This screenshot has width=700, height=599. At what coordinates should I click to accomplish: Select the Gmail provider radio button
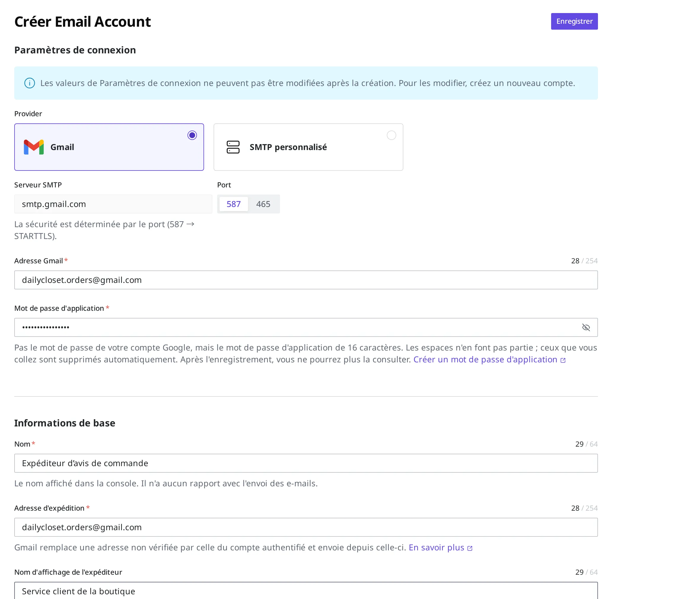192,135
